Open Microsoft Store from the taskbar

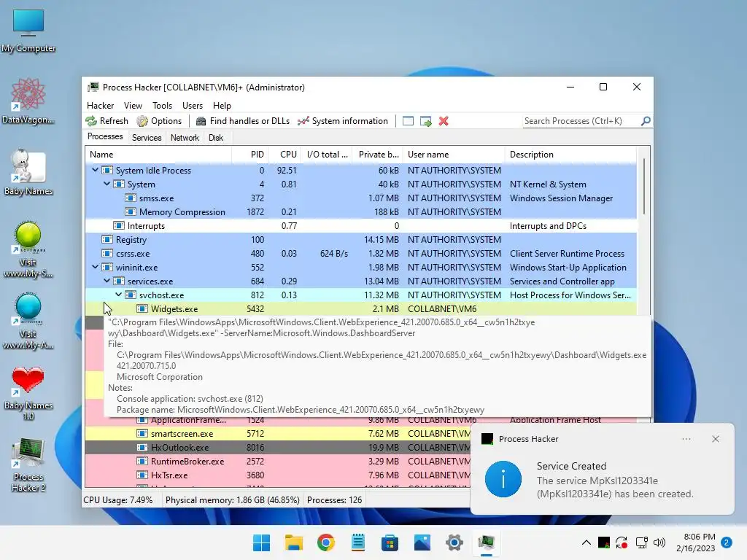click(x=390, y=542)
